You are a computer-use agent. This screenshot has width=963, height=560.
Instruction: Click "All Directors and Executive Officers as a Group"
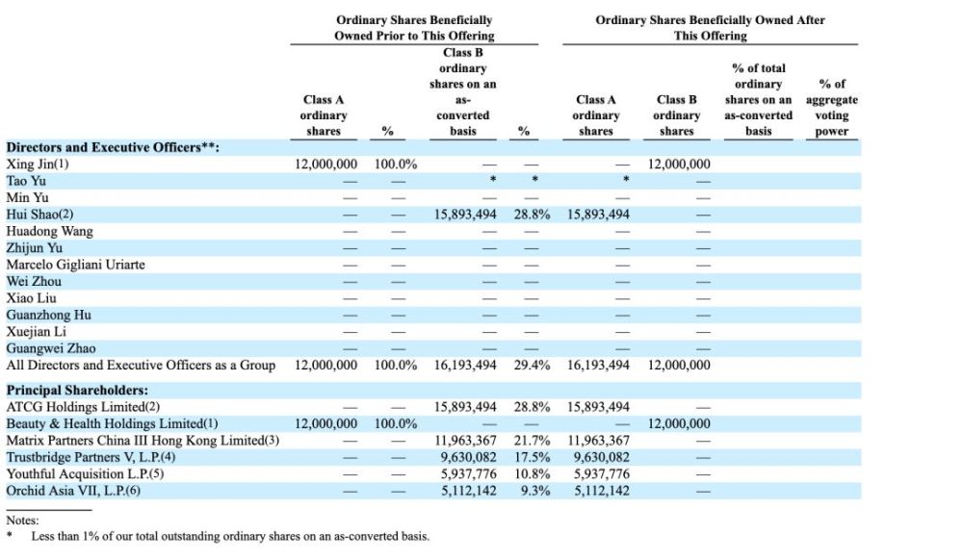[x=141, y=365]
